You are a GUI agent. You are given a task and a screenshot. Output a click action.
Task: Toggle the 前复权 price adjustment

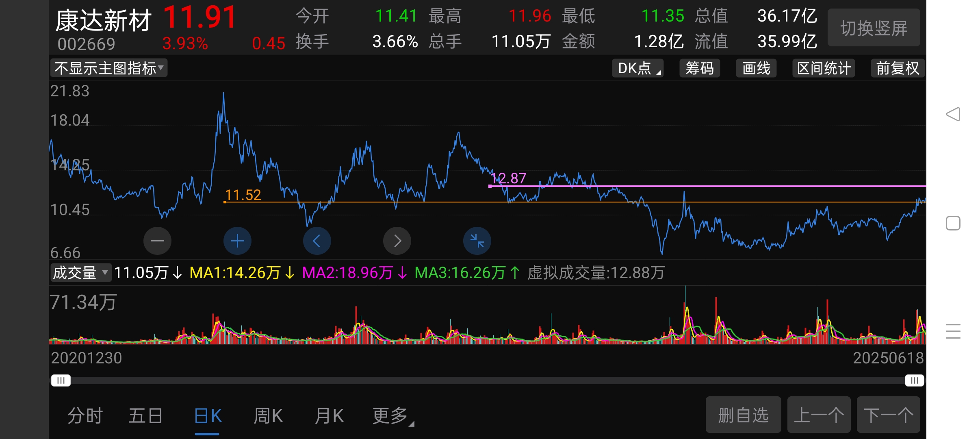click(898, 68)
